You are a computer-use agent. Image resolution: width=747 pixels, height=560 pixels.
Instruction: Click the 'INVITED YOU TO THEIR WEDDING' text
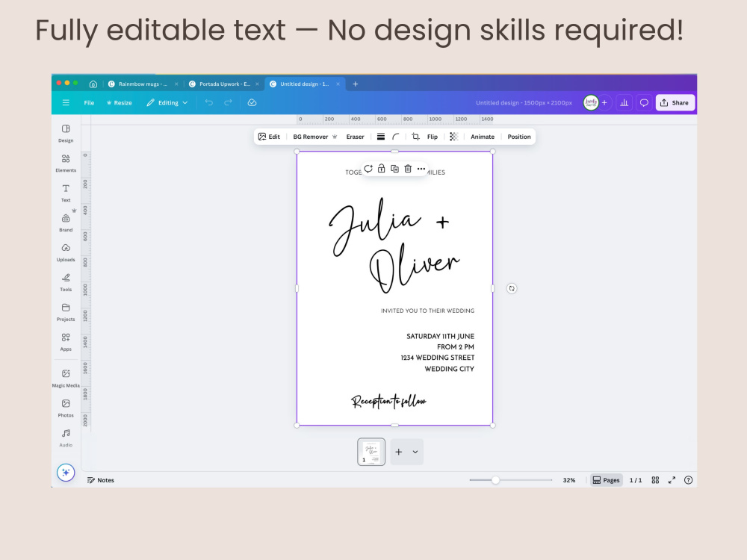pyautogui.click(x=427, y=311)
